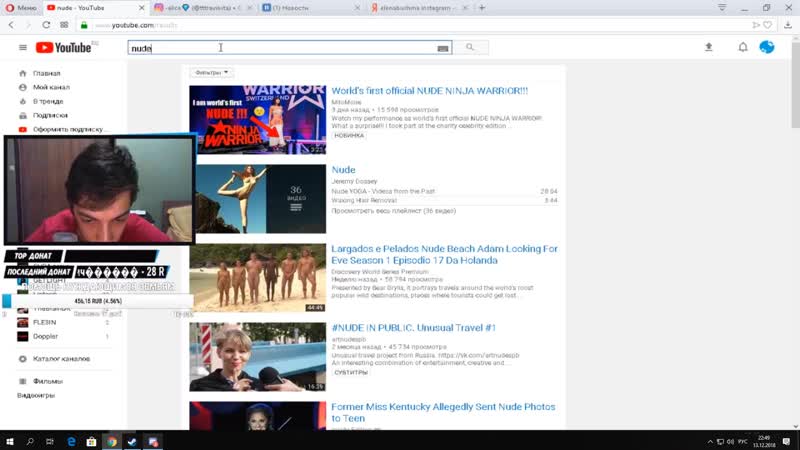
Task: Show hidden tray icons chevron
Action: coord(710,442)
